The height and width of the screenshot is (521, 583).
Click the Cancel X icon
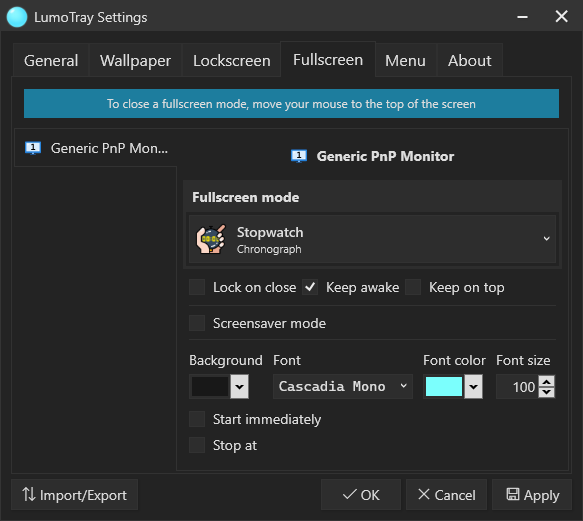click(x=423, y=494)
